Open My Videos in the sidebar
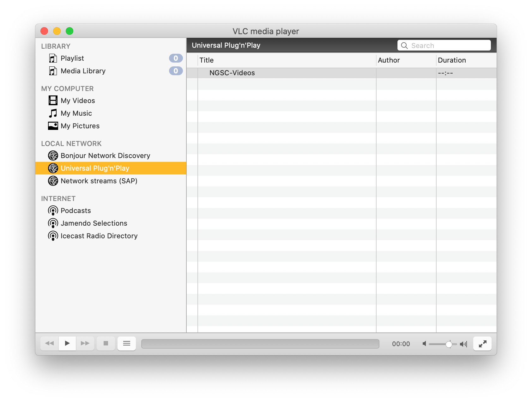532x402 pixels. coord(111,100)
